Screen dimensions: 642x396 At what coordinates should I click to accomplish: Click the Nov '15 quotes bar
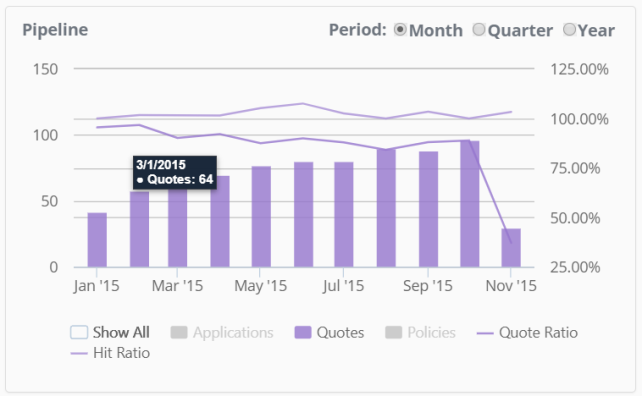point(511,248)
